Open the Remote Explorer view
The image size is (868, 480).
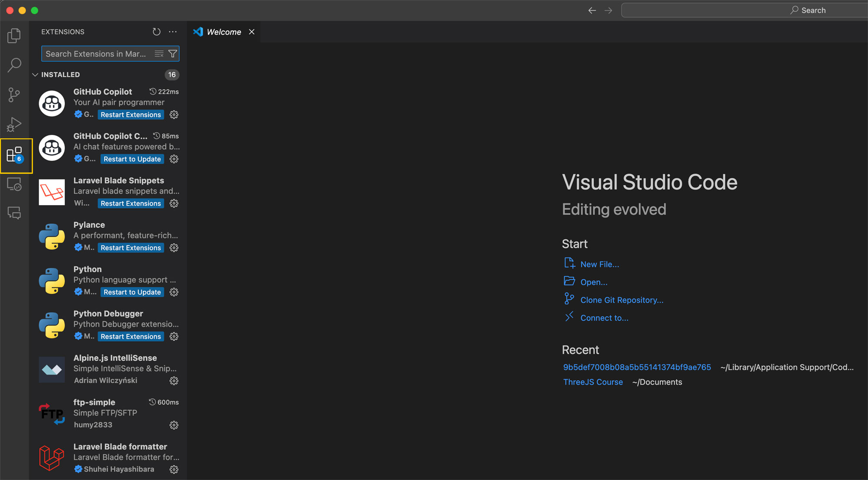pos(14,185)
